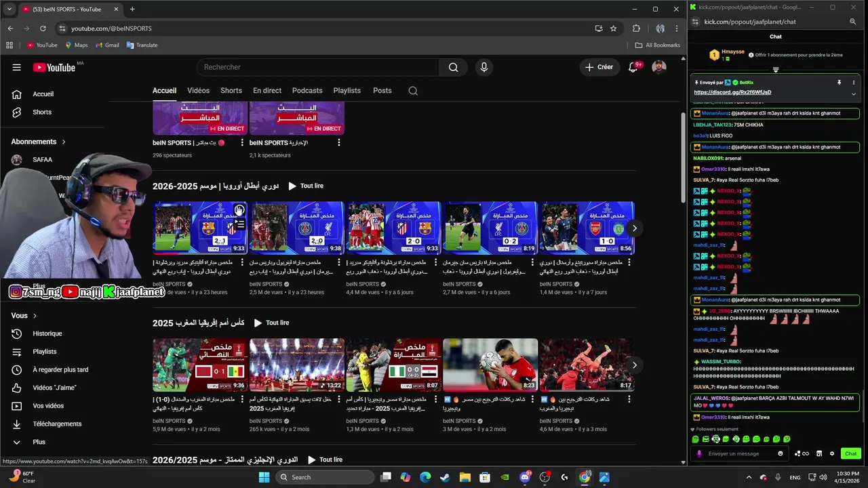This screenshot has width=868, height=488.
Task: Open Discord from the taskbar
Action: click(x=524, y=477)
